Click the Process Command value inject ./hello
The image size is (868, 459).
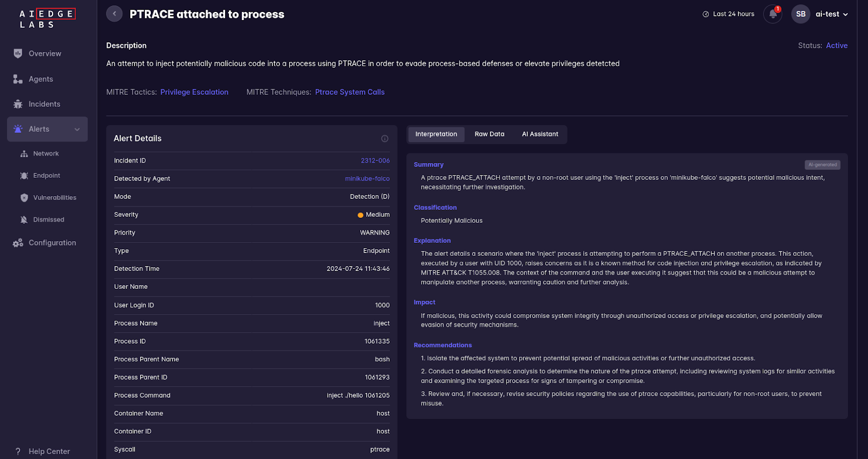tap(358, 396)
